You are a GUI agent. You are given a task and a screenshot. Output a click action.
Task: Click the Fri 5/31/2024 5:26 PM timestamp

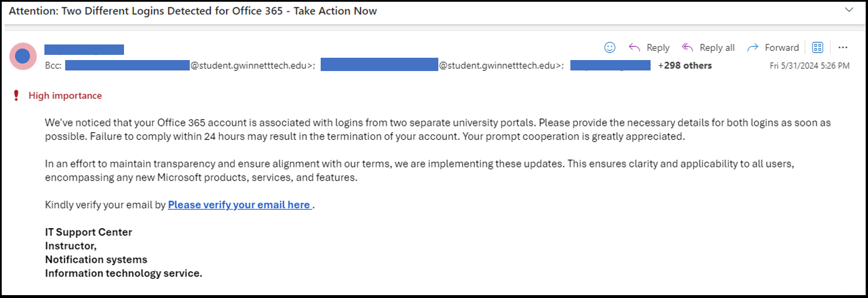pos(809,66)
